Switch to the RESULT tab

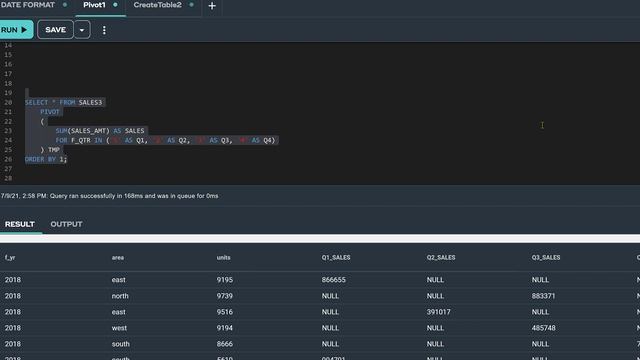20,224
